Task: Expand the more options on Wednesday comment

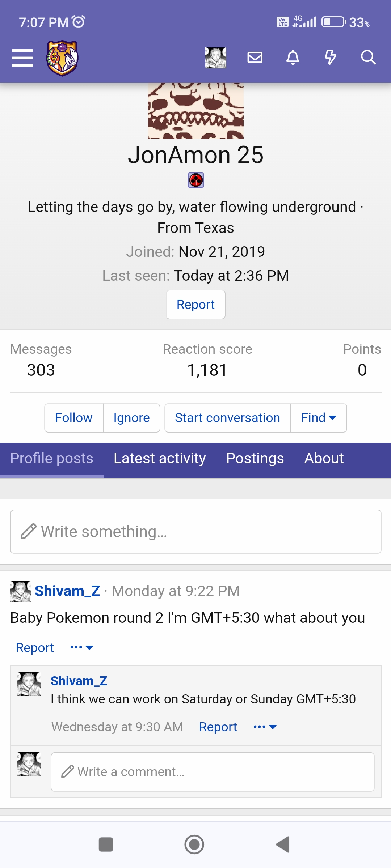Action: (265, 727)
